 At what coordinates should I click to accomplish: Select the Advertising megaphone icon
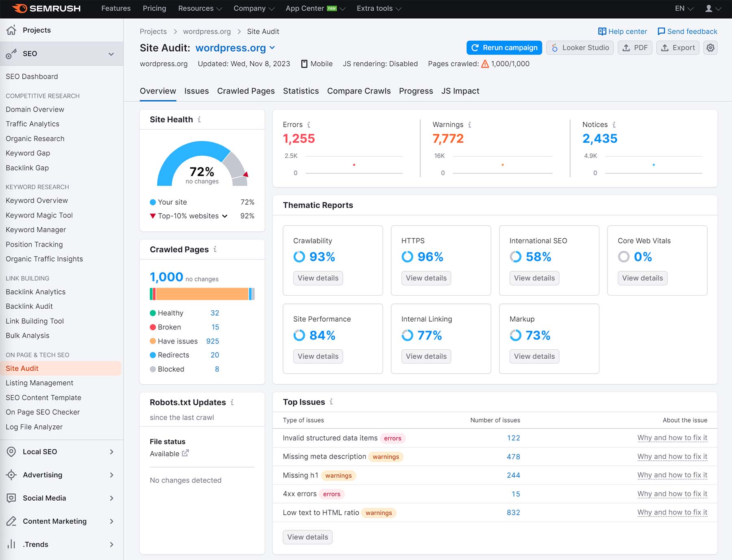[11, 475]
